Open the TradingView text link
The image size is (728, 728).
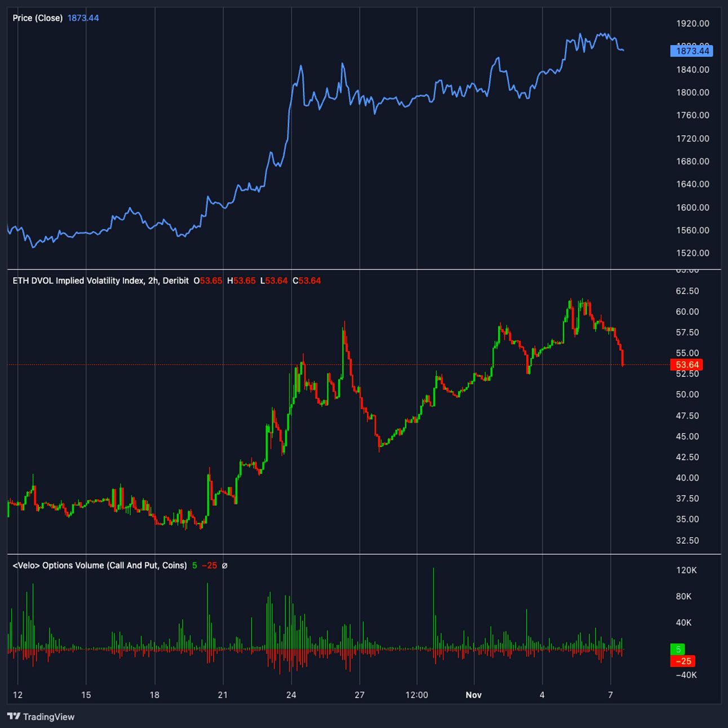(49, 717)
